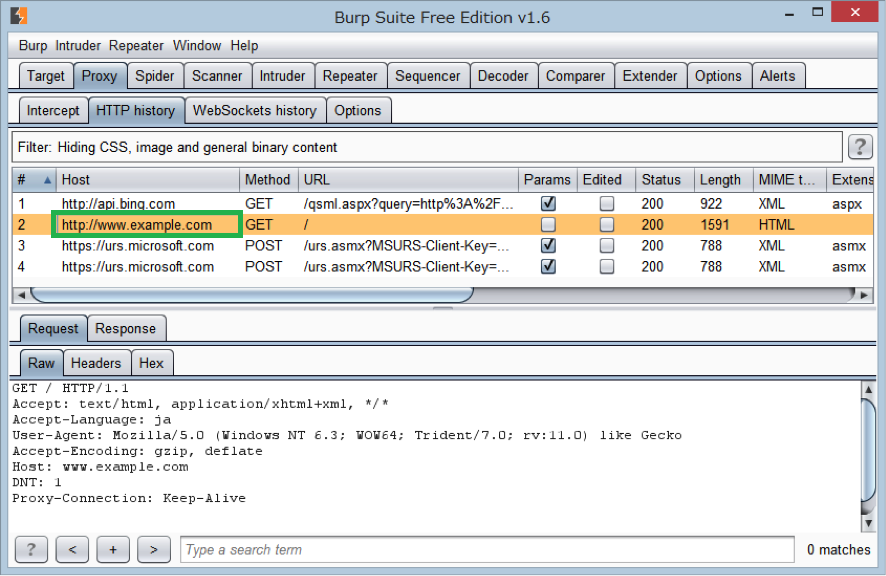Viewport: 886px width, 576px height.
Task: Toggle Edited checkbox for www.example.com row
Action: tap(606, 225)
